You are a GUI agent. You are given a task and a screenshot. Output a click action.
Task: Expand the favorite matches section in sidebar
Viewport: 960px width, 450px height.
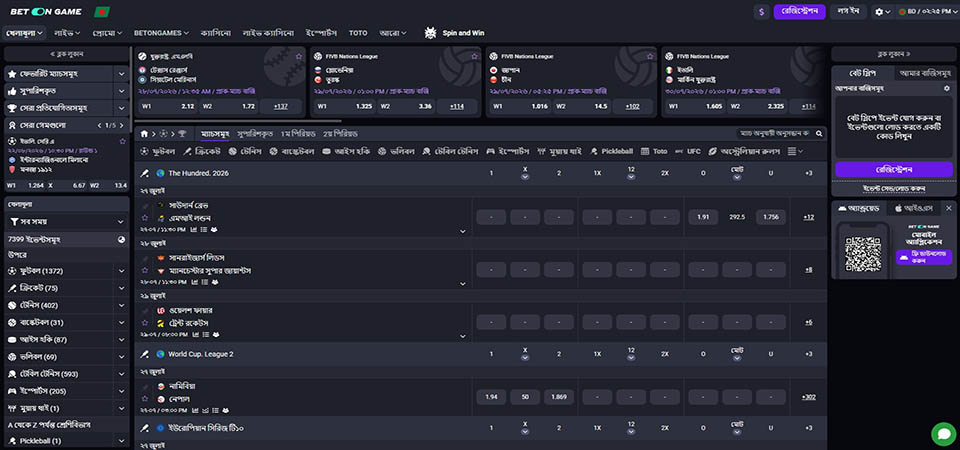pos(121,73)
